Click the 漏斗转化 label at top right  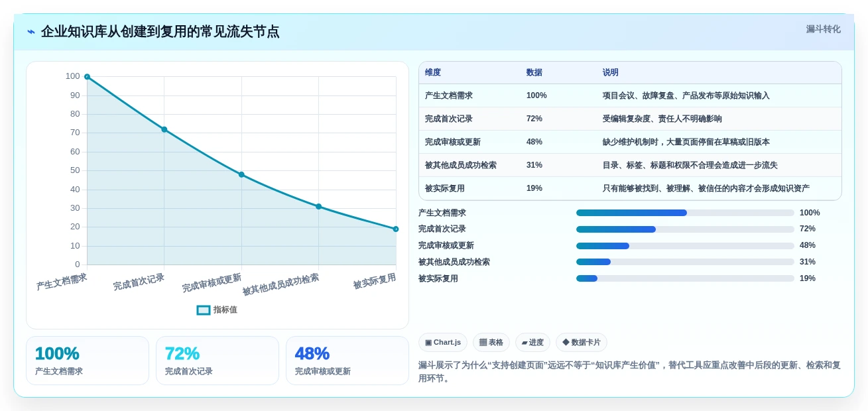pos(823,29)
